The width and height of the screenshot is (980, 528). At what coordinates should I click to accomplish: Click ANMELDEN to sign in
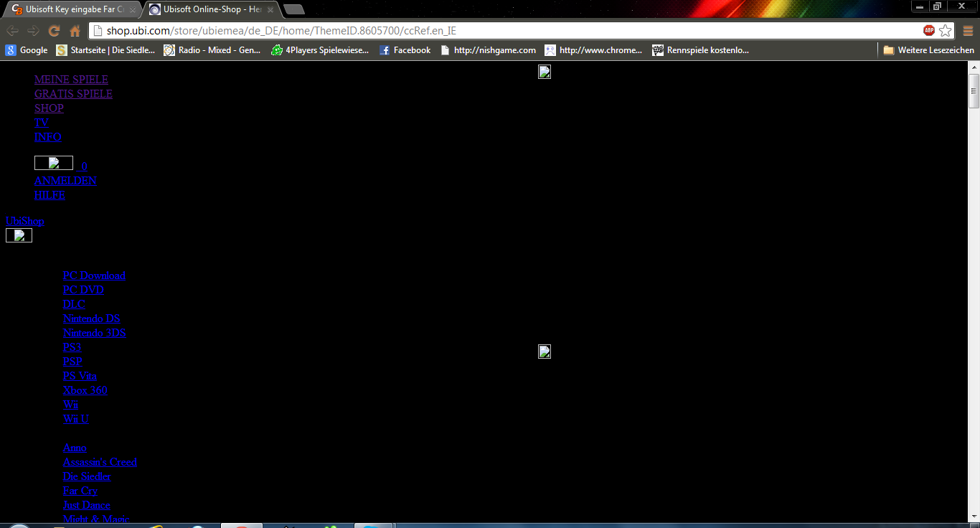click(65, 181)
